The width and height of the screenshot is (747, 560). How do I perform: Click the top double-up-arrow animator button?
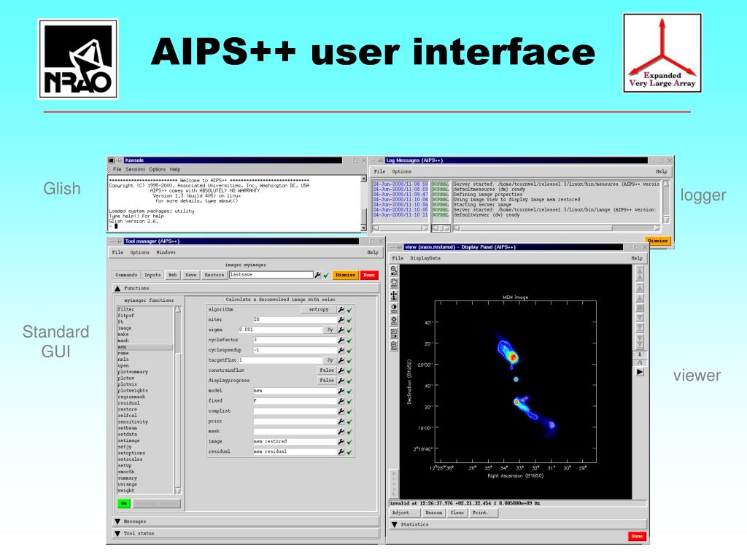point(640,273)
